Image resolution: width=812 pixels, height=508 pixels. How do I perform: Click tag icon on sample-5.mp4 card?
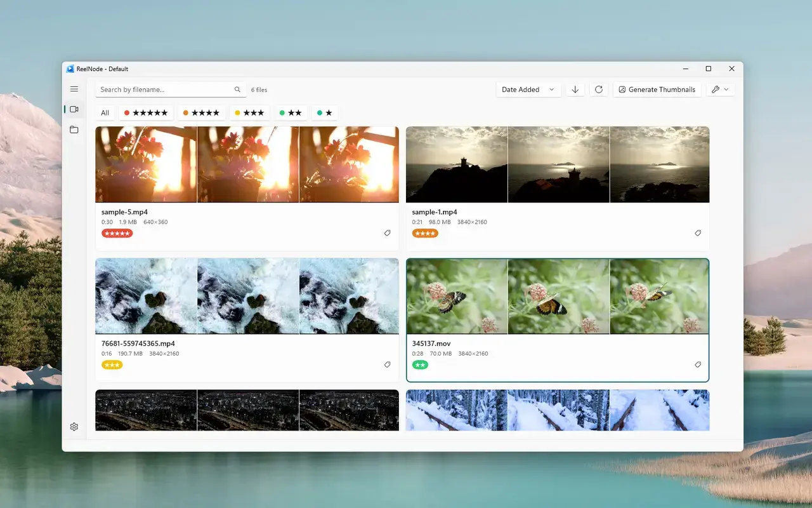[387, 233]
